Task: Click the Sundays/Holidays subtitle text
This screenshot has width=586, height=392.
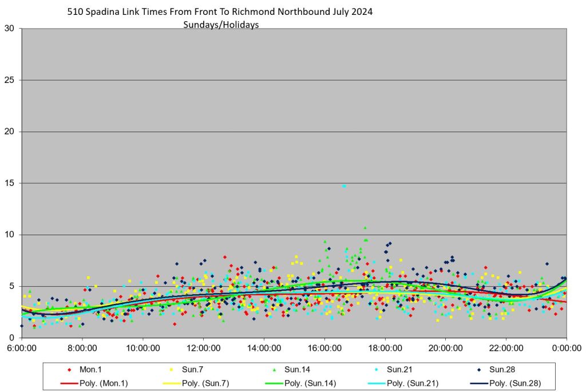Action: pyautogui.click(x=221, y=25)
